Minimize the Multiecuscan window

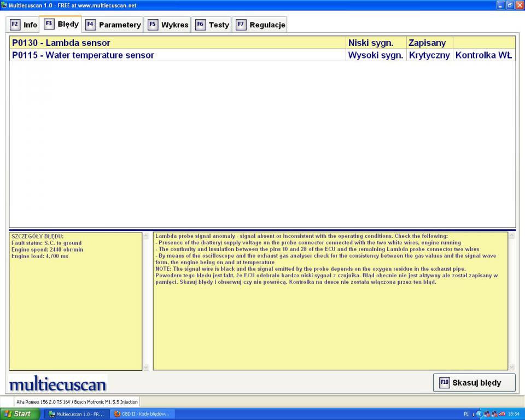500,5
